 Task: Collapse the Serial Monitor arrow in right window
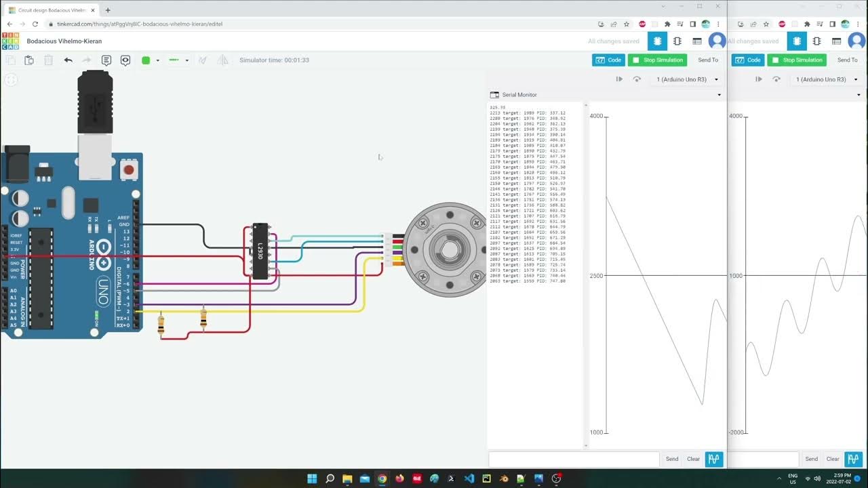click(859, 95)
